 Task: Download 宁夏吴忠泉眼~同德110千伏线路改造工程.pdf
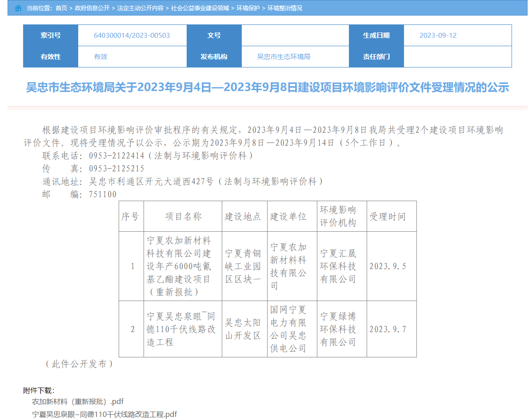(x=104, y=414)
